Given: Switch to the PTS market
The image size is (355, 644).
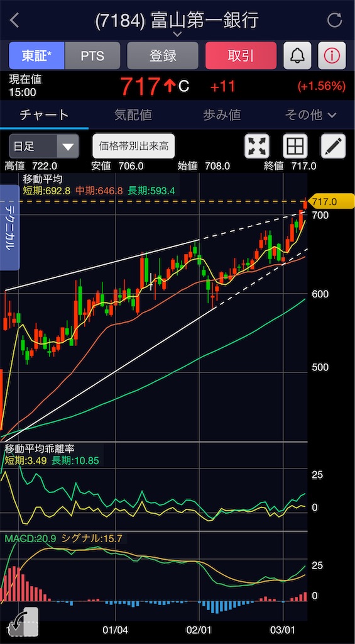Looking at the screenshot, I should pos(92,55).
